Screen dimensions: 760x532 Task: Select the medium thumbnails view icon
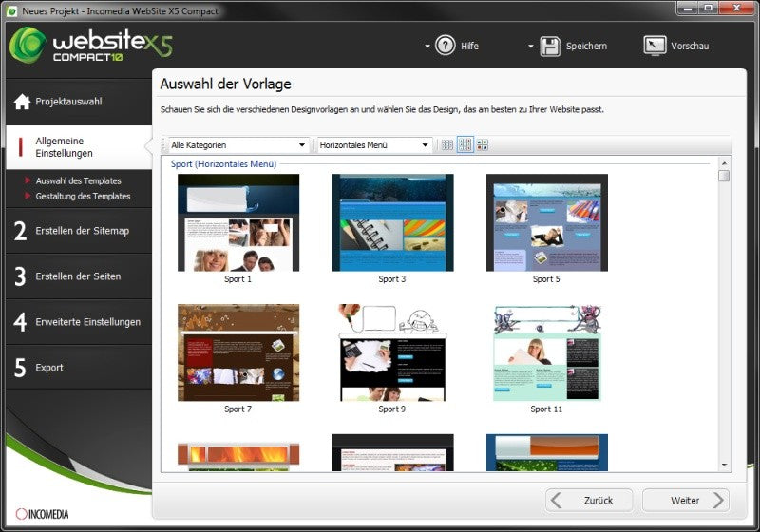(x=465, y=144)
